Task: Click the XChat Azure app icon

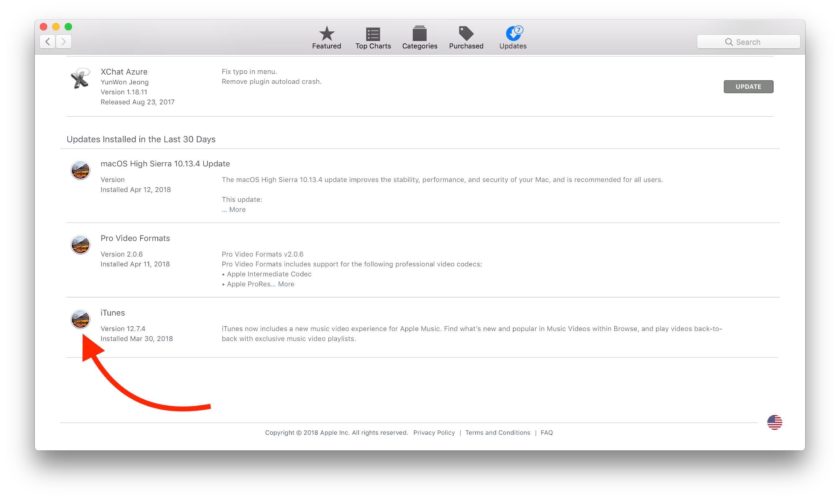Action: tap(80, 79)
